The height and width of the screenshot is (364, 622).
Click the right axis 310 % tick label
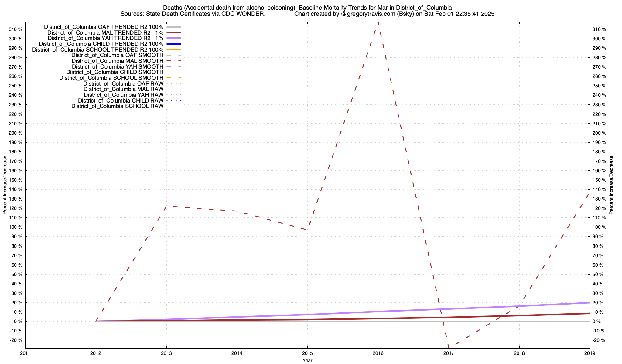pos(599,29)
